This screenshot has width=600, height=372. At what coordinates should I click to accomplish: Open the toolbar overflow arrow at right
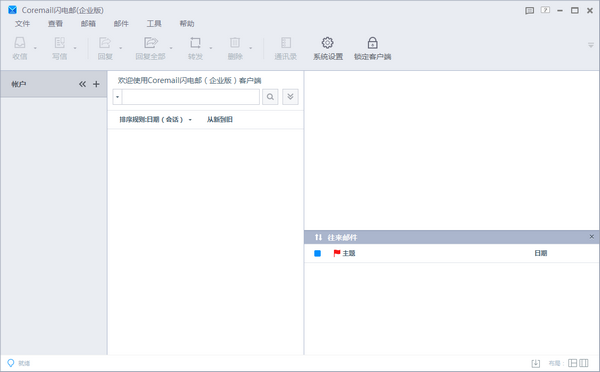click(x=591, y=45)
